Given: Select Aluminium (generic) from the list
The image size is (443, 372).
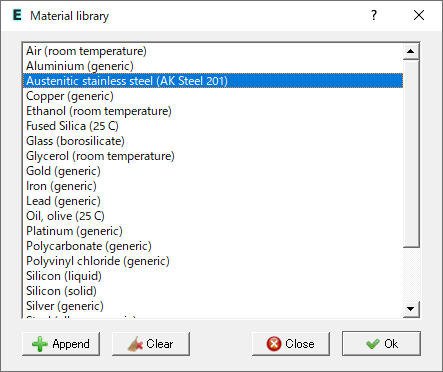Looking at the screenshot, I should [213, 66].
